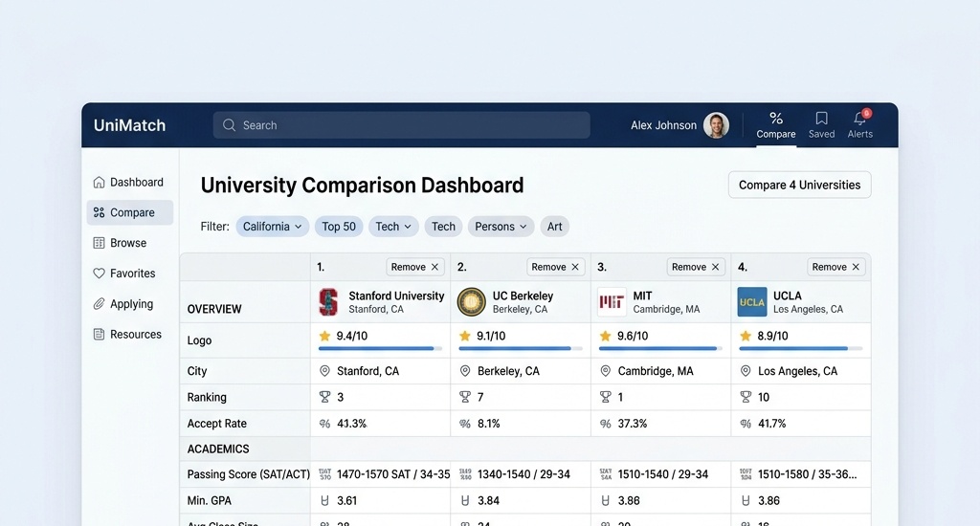980x526 pixels.
Task: Switch to the Compare tab in header
Action: (775, 125)
